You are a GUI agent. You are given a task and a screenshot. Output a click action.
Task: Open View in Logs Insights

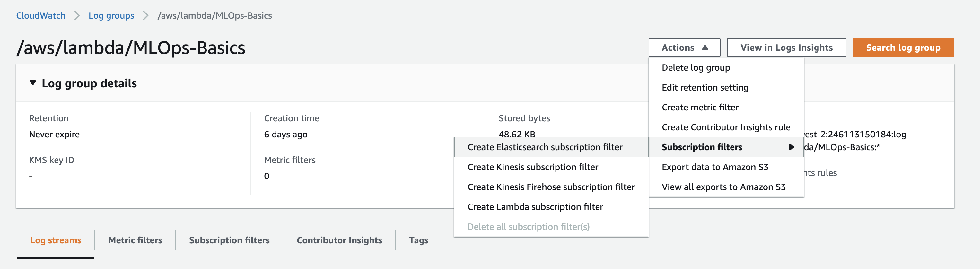[x=786, y=48]
